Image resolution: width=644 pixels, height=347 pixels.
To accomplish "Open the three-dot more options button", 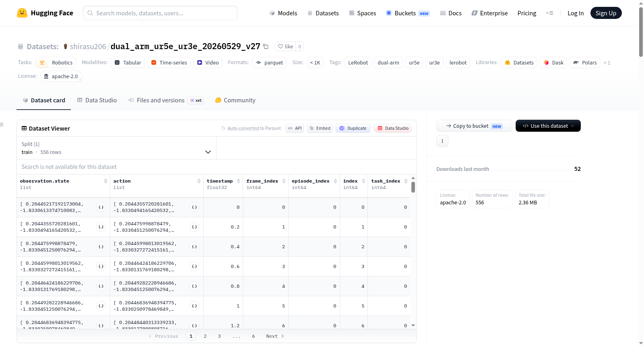I will 442,141.
